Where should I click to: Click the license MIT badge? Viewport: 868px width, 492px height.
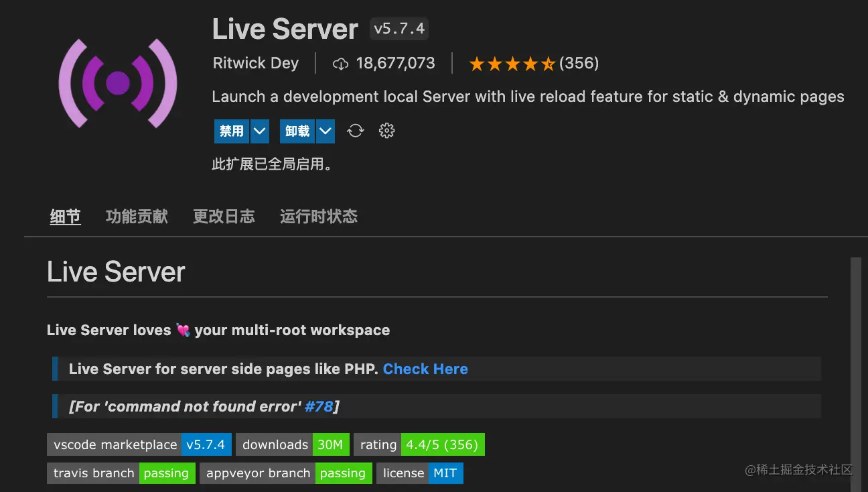point(420,473)
